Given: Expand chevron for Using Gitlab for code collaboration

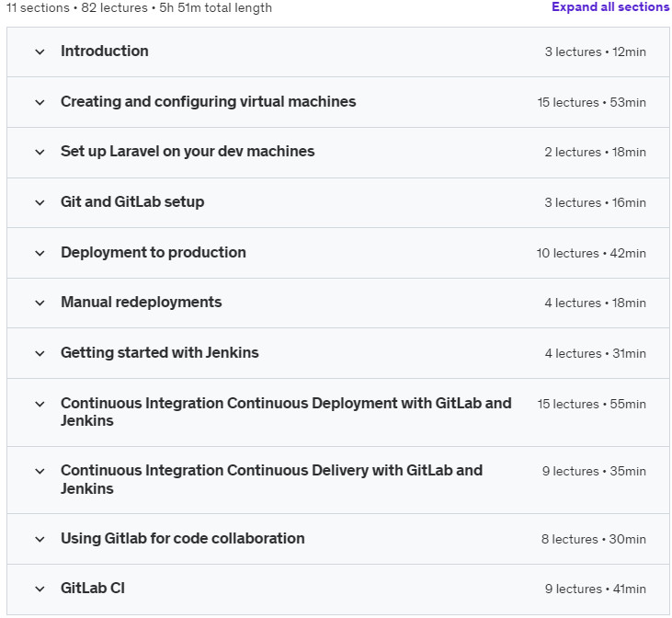Looking at the screenshot, I should coord(40,540).
